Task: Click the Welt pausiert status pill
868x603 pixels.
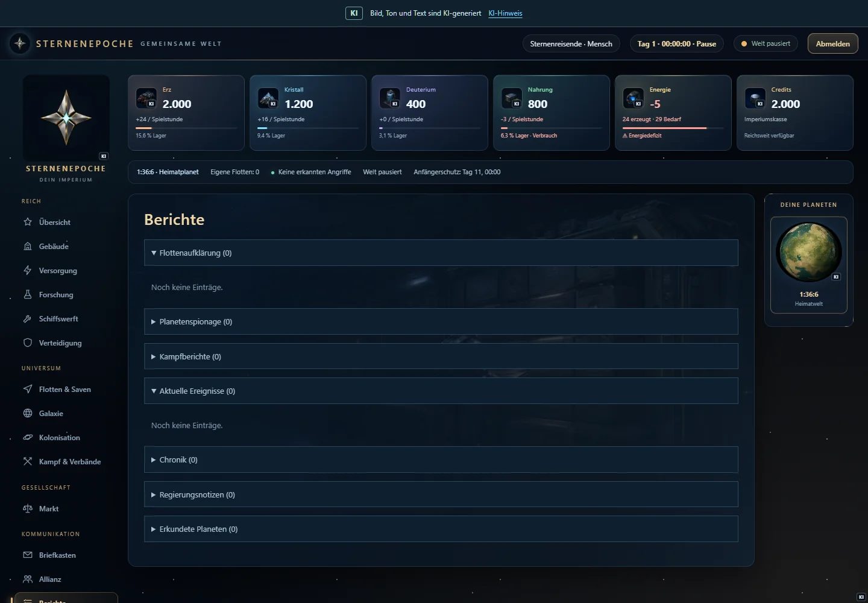Action: [766, 43]
